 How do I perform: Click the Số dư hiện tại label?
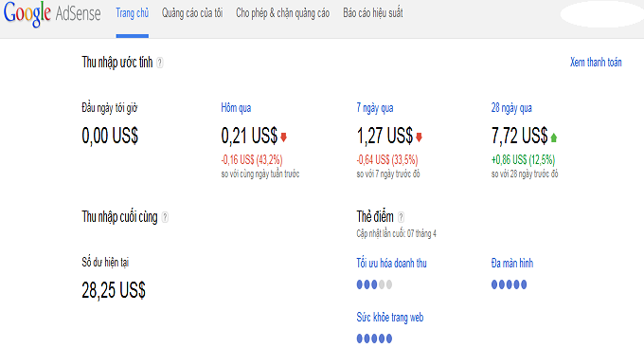(x=105, y=263)
